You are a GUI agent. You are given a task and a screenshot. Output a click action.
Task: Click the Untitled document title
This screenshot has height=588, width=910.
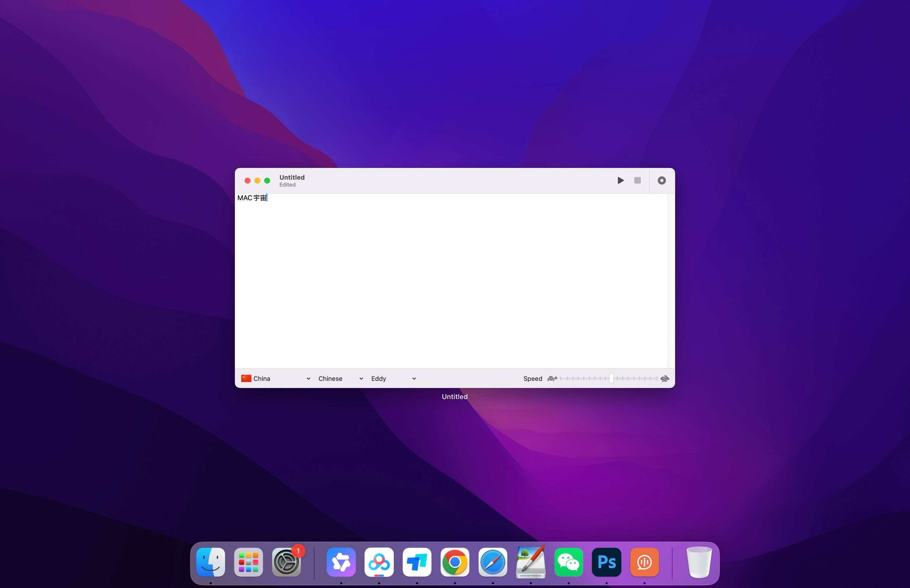pyautogui.click(x=292, y=177)
